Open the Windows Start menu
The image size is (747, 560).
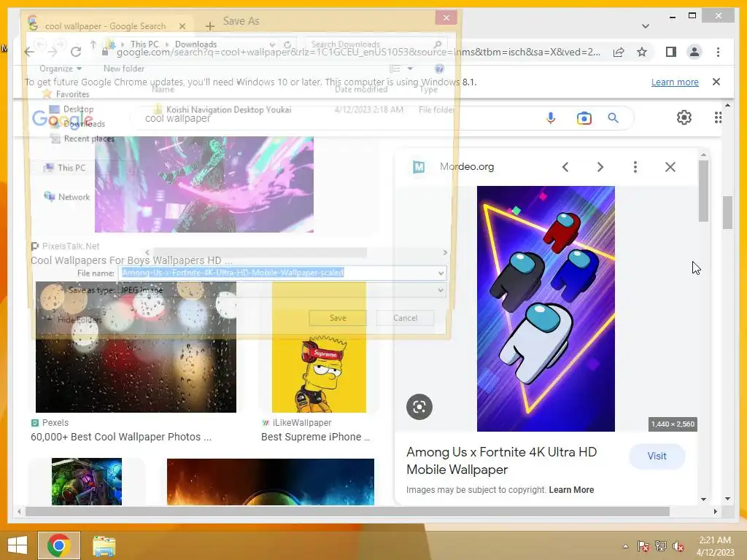(x=18, y=545)
